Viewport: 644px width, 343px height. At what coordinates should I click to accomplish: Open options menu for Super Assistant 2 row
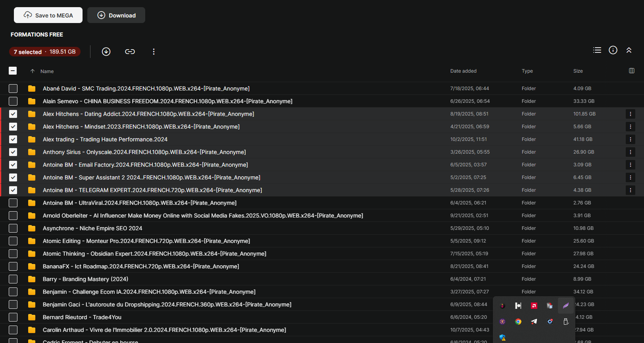pos(631,177)
